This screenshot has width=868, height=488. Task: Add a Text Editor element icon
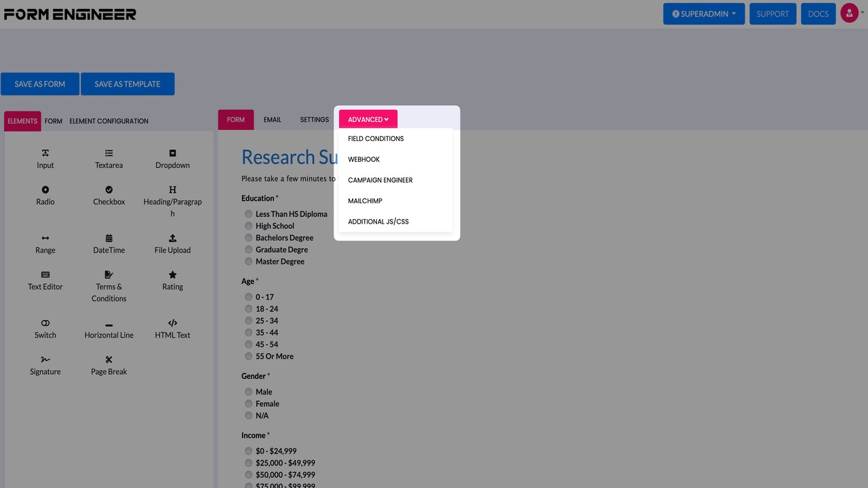click(x=45, y=274)
